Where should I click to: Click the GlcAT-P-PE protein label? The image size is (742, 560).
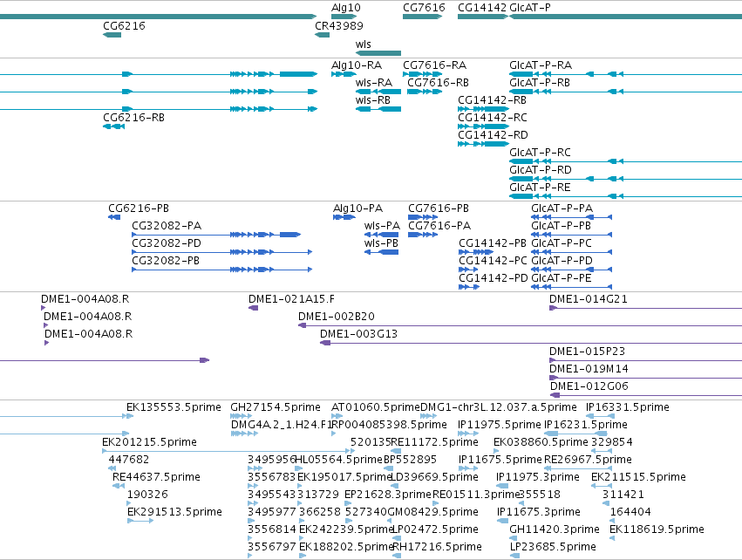coord(562,278)
